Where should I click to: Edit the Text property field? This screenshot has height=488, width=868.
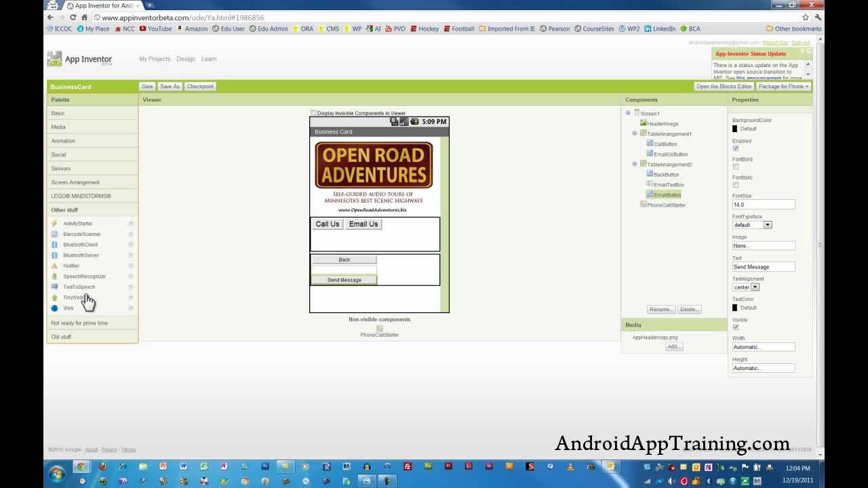point(764,267)
